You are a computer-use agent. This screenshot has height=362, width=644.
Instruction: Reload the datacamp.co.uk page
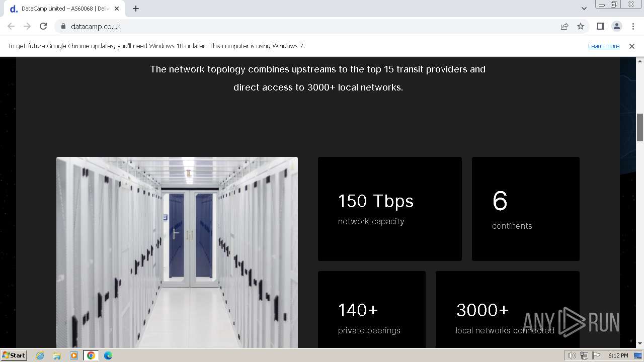pyautogui.click(x=43, y=26)
